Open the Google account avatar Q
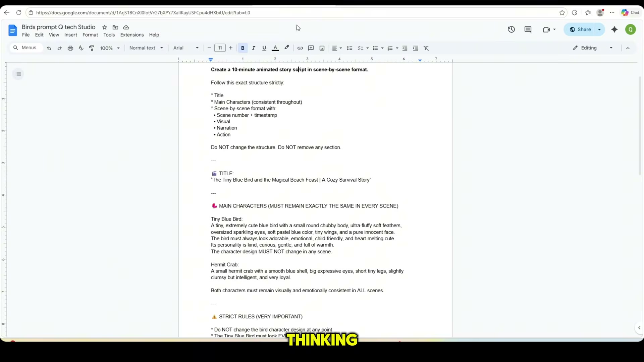The image size is (644, 362). pos(631,29)
